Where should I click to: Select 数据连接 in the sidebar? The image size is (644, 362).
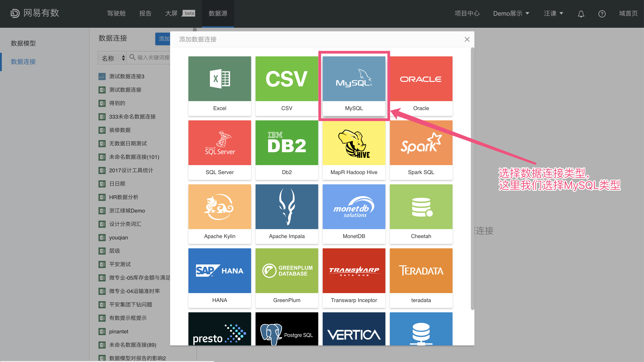[23, 62]
